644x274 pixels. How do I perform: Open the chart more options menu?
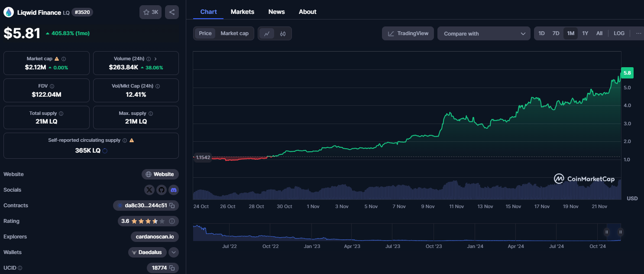coord(638,33)
